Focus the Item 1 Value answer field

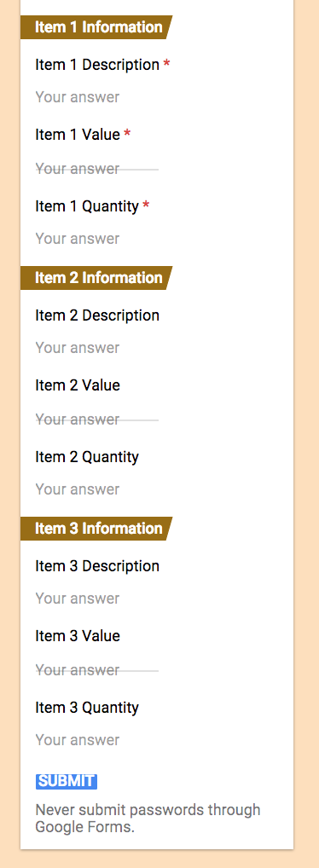tap(97, 168)
